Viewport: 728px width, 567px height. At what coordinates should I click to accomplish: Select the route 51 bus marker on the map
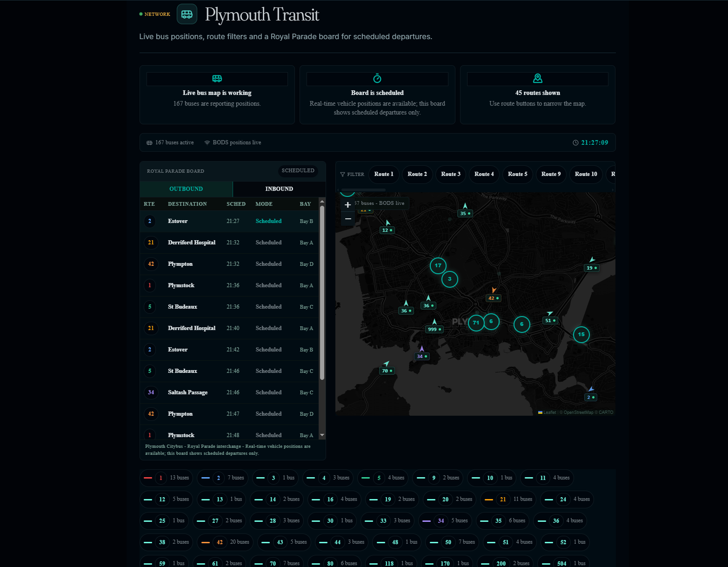(550, 320)
